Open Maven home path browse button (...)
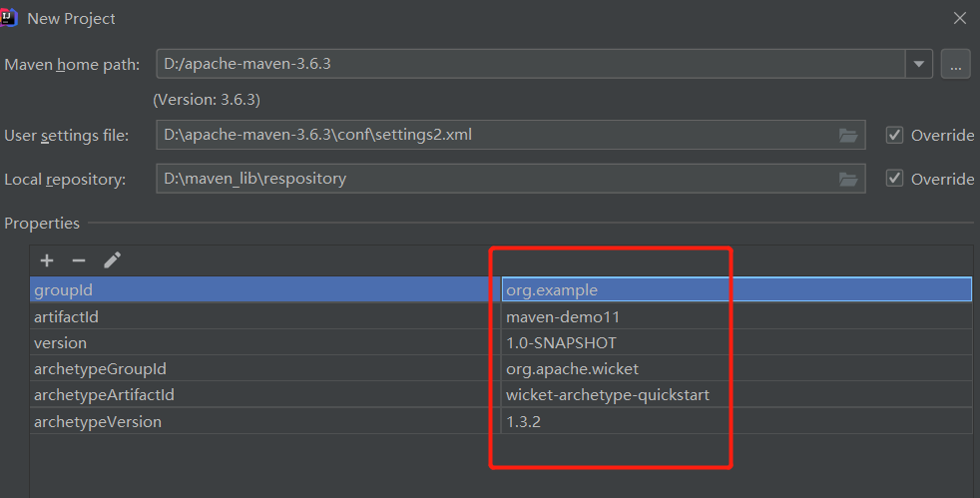The image size is (980, 498). click(956, 64)
